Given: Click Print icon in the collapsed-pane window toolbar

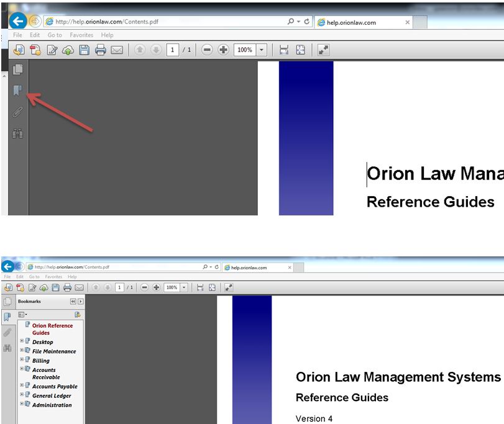Looking at the screenshot, I should click(100, 50).
